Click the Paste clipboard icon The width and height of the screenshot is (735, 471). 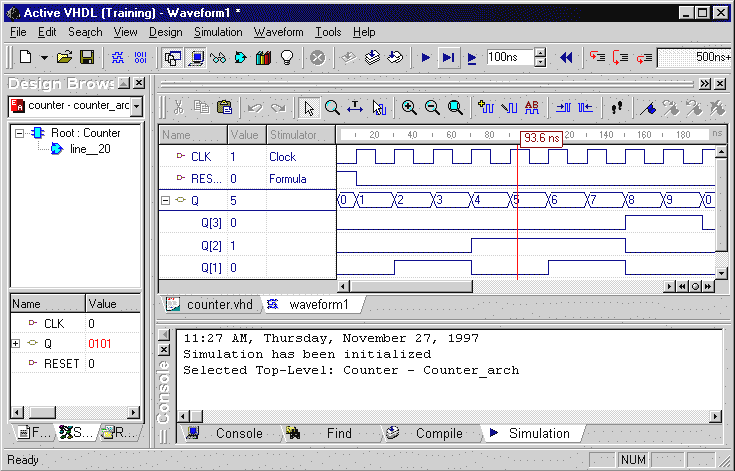tap(224, 107)
